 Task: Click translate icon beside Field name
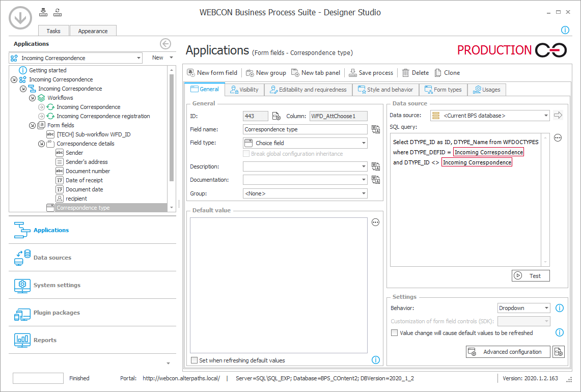point(376,129)
